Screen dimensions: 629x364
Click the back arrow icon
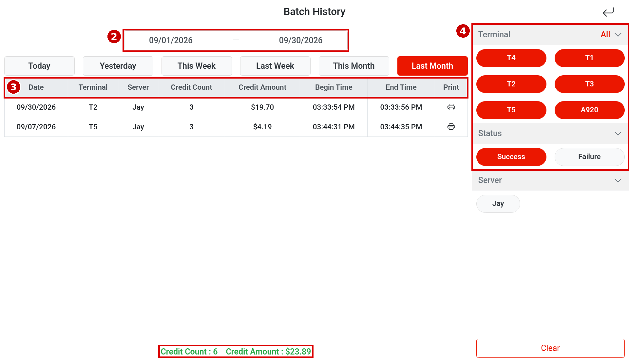click(x=608, y=12)
